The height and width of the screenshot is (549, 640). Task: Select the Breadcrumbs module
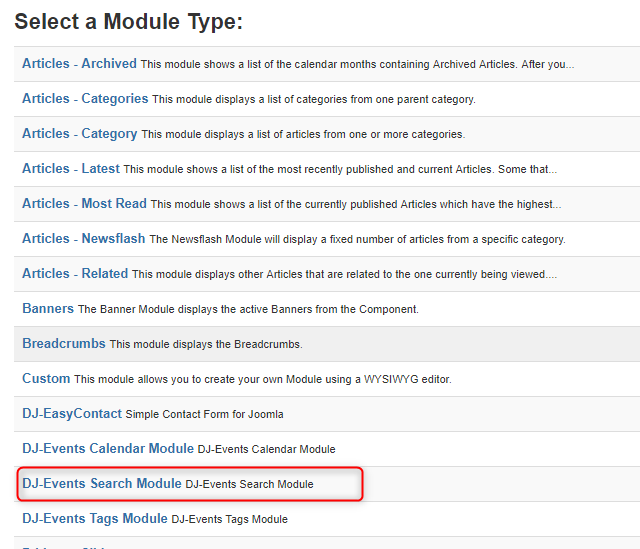point(64,344)
